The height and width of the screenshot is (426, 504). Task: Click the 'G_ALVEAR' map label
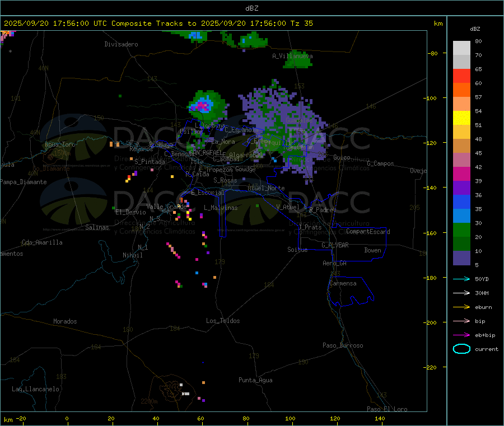click(x=335, y=245)
